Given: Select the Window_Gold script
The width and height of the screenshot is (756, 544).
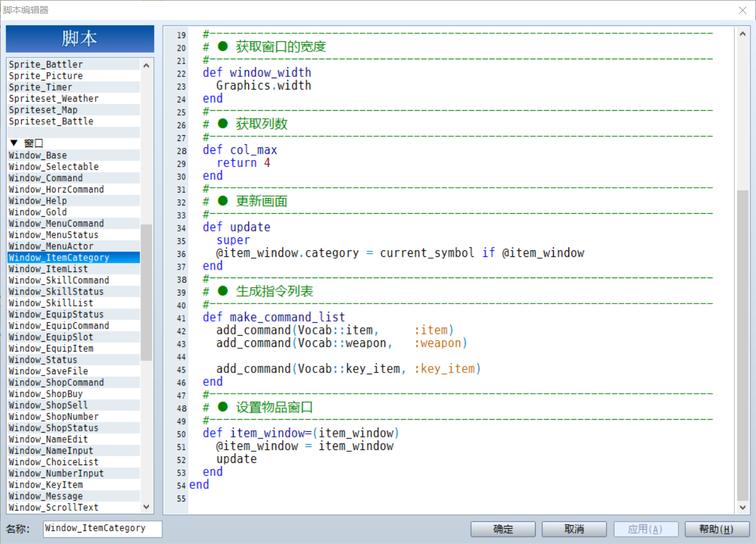Looking at the screenshot, I should point(74,212).
